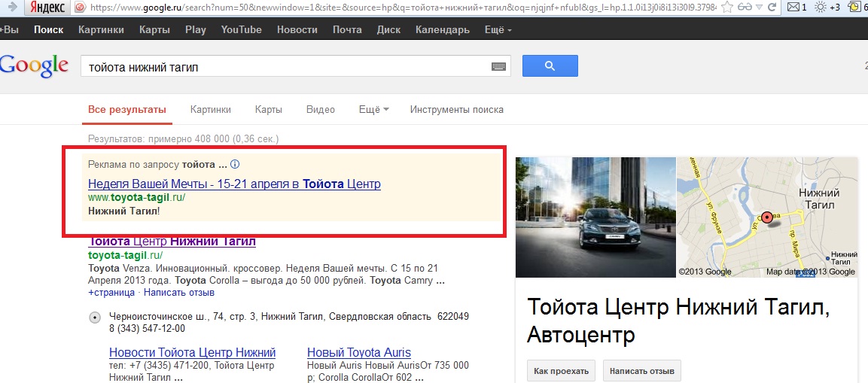Select Поиск in the Google bar
Viewport: 868px width, 383px height.
tap(48, 30)
